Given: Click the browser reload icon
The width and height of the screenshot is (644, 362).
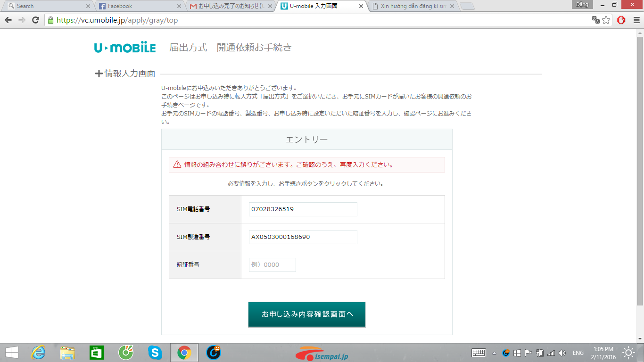Looking at the screenshot, I should (35, 20).
